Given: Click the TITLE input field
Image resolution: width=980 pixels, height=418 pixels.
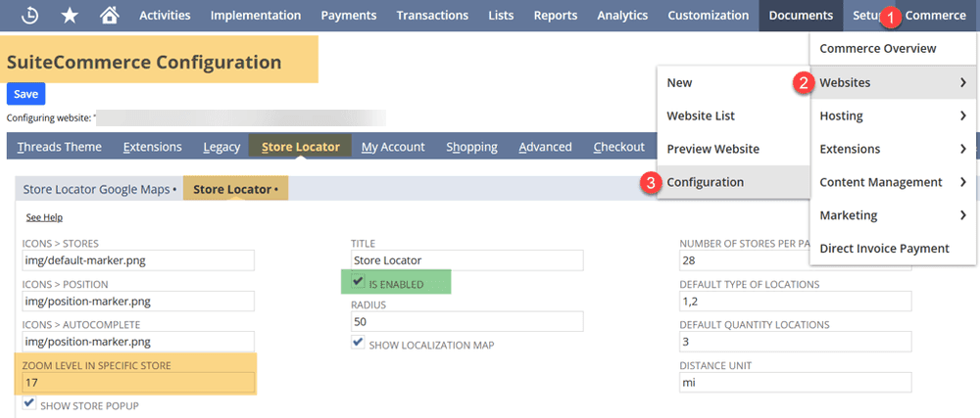Looking at the screenshot, I should point(466,260).
